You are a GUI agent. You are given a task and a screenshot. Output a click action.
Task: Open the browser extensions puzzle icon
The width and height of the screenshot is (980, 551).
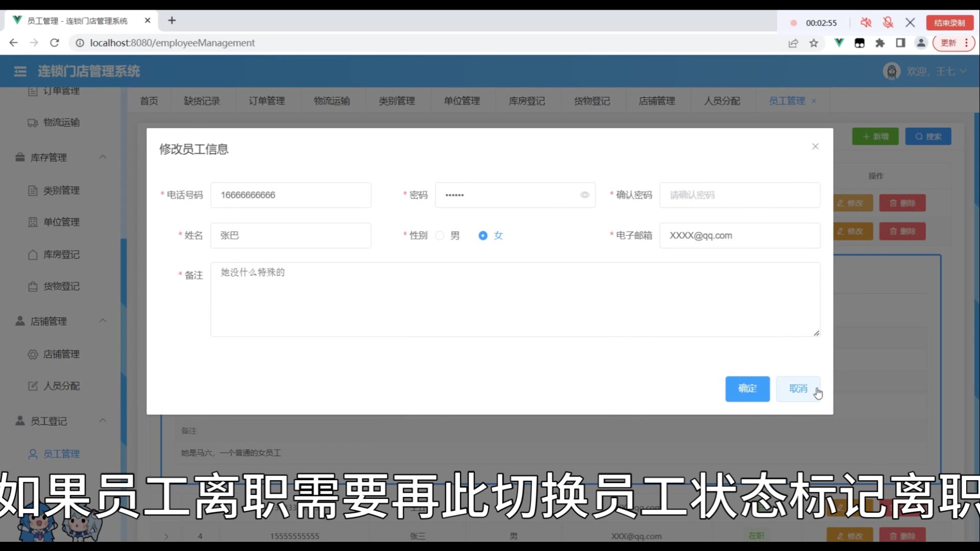click(880, 43)
